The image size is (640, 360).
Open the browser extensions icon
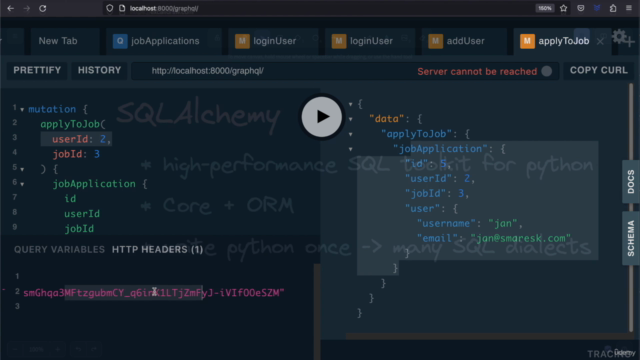coord(613,8)
